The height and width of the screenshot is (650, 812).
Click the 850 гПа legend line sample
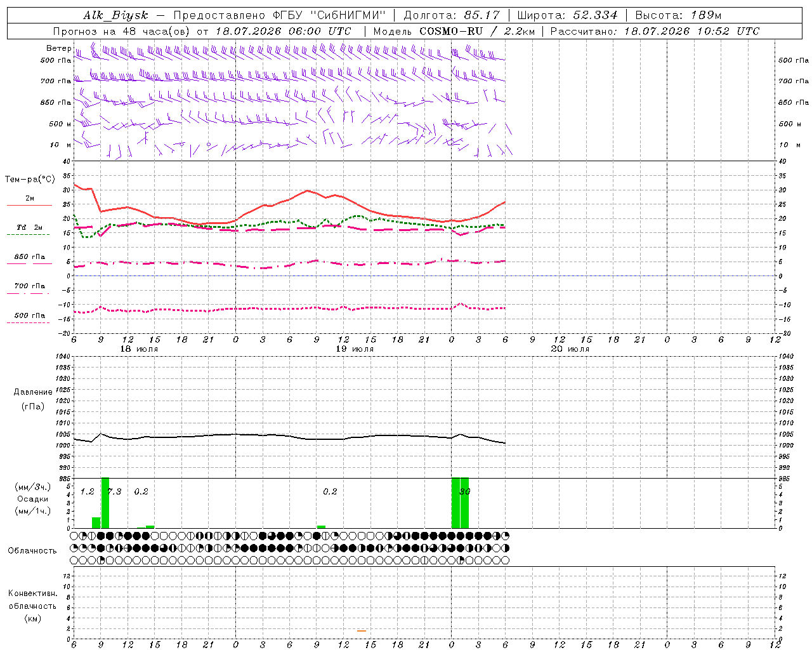tap(29, 264)
